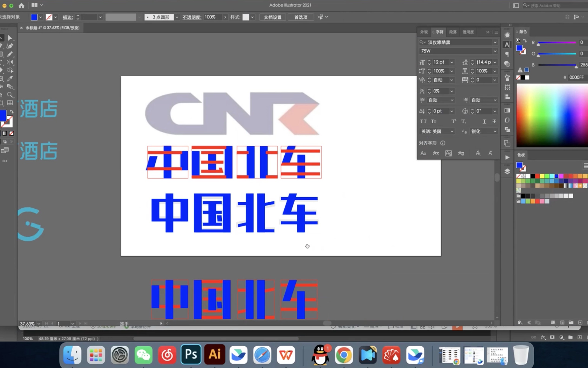Image resolution: width=588 pixels, height=368 pixels.
Task: Switch to the 外观 panel tab
Action: (x=424, y=32)
